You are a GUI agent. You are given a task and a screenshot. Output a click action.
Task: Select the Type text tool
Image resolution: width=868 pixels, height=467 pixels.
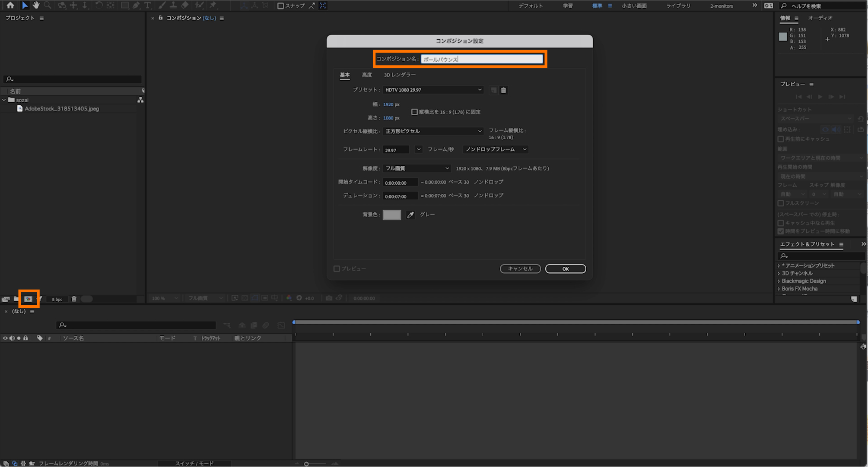point(148,5)
